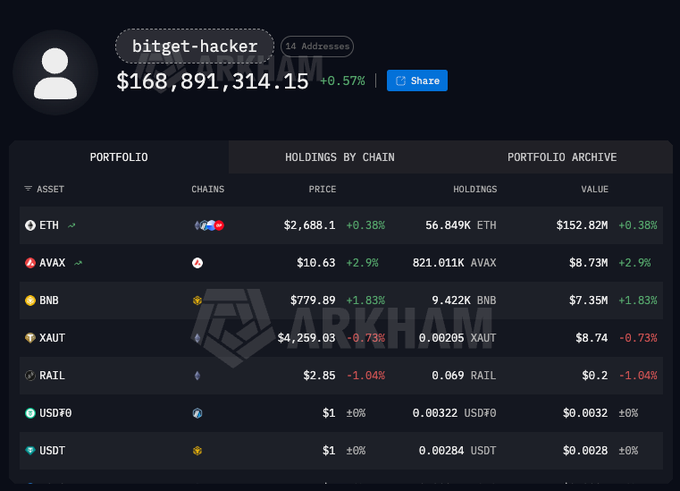Viewport: 680px width, 491px height.
Task: Select the BNB asset name
Action: tap(49, 300)
